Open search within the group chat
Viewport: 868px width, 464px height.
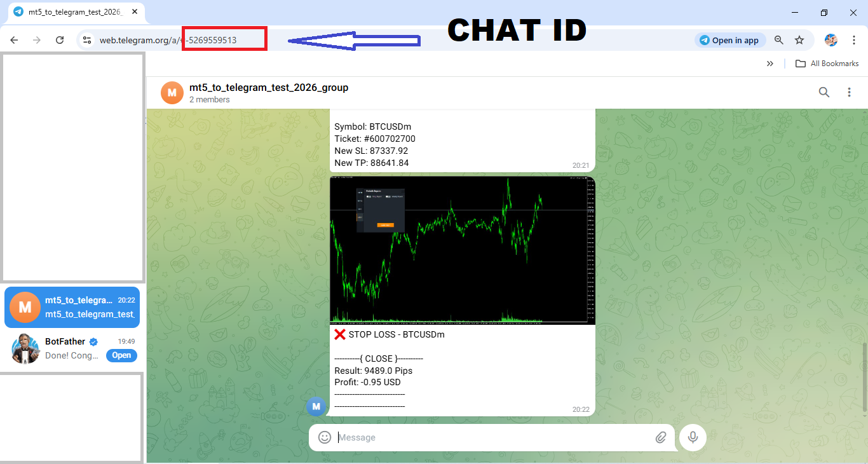pyautogui.click(x=824, y=92)
